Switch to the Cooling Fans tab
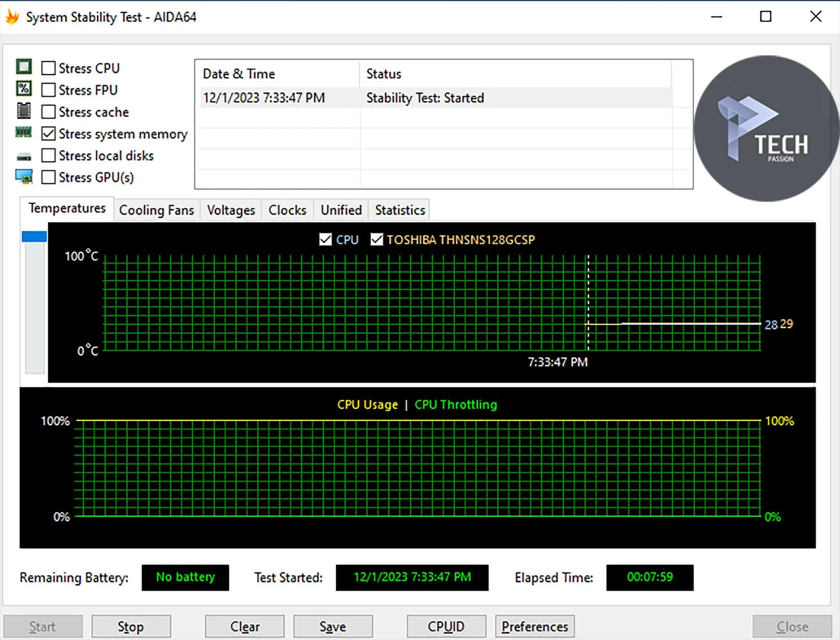 156,210
